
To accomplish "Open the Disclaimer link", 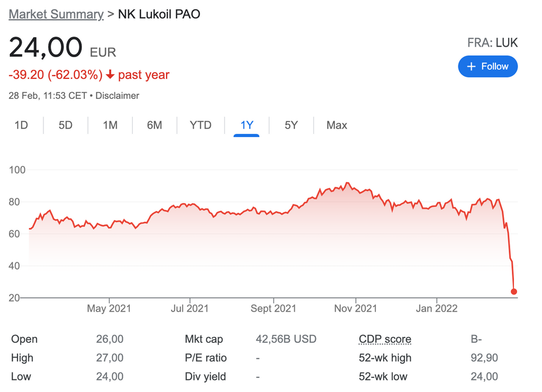I will pyautogui.click(x=117, y=96).
